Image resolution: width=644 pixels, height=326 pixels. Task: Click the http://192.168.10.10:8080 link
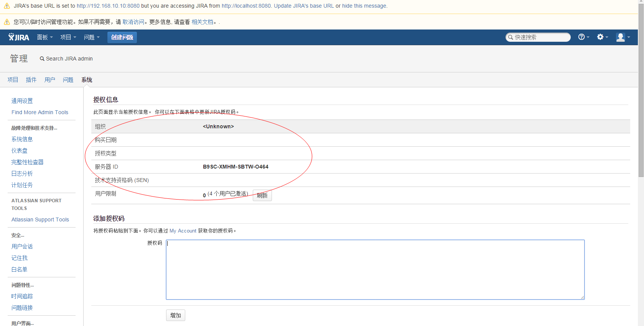108,6
